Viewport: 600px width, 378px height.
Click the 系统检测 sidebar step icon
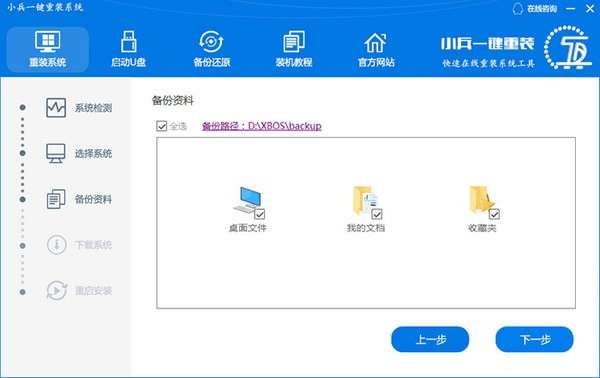click(x=56, y=108)
